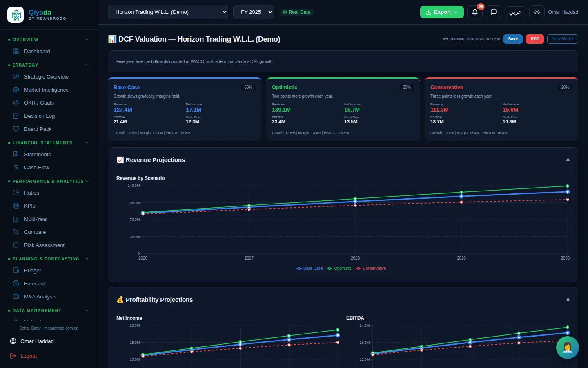Click the Logout link
588x368 pixels.
click(x=29, y=356)
